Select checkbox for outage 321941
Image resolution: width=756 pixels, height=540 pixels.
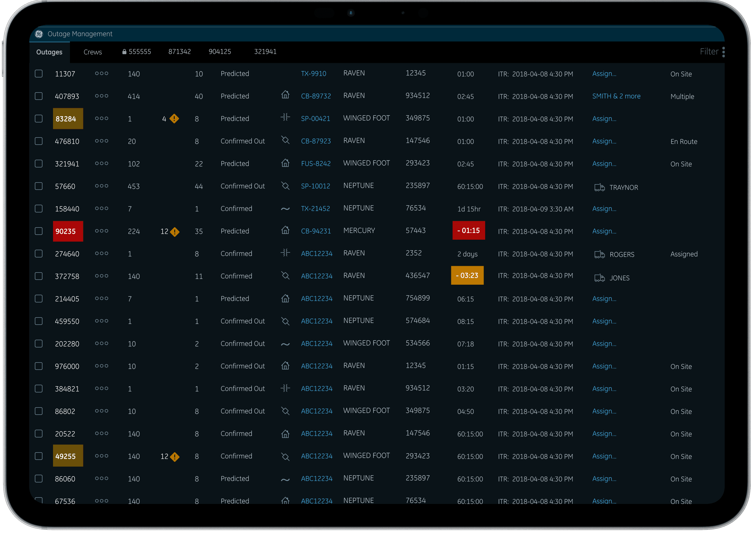click(x=39, y=164)
